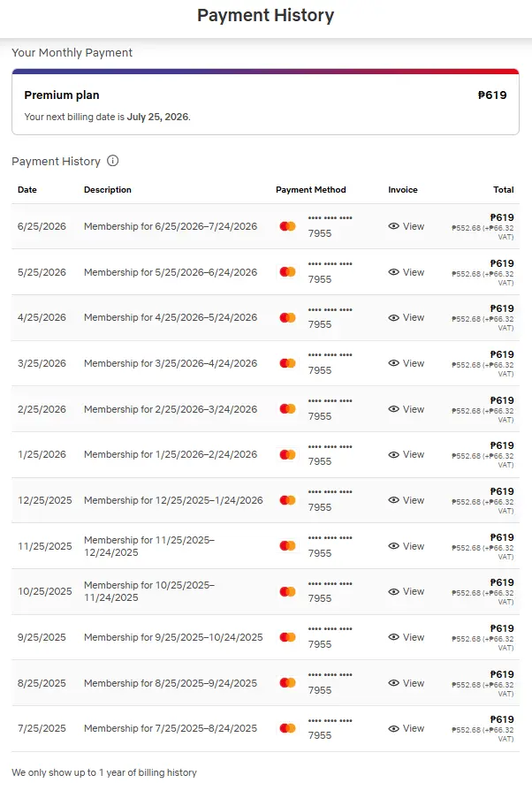View invoice for 8/25/2025 membership
Viewport: 532px width, 798px height.
tap(407, 683)
